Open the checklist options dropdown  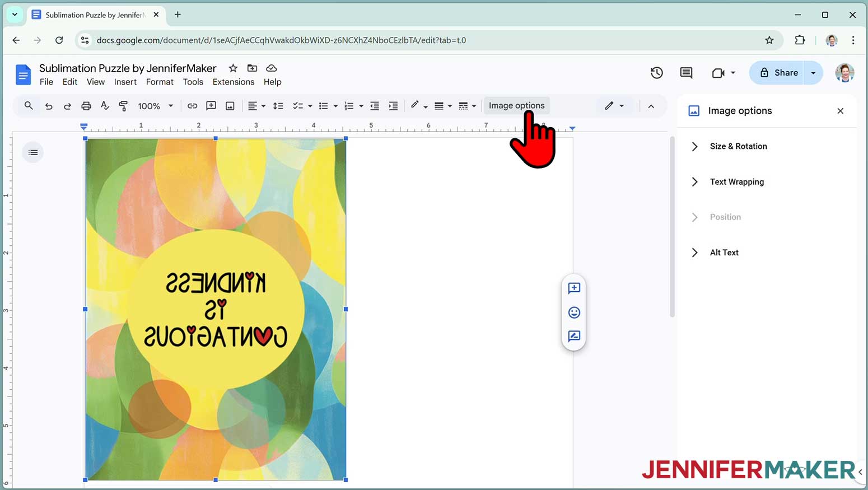pos(310,106)
